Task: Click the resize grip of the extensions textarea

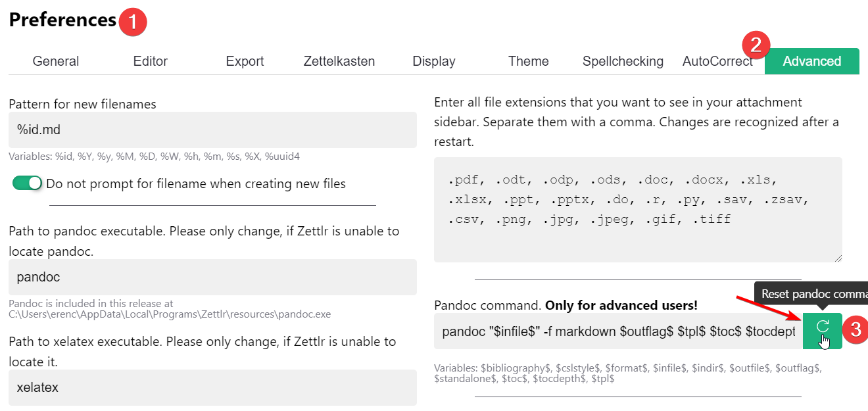Action: (x=839, y=257)
